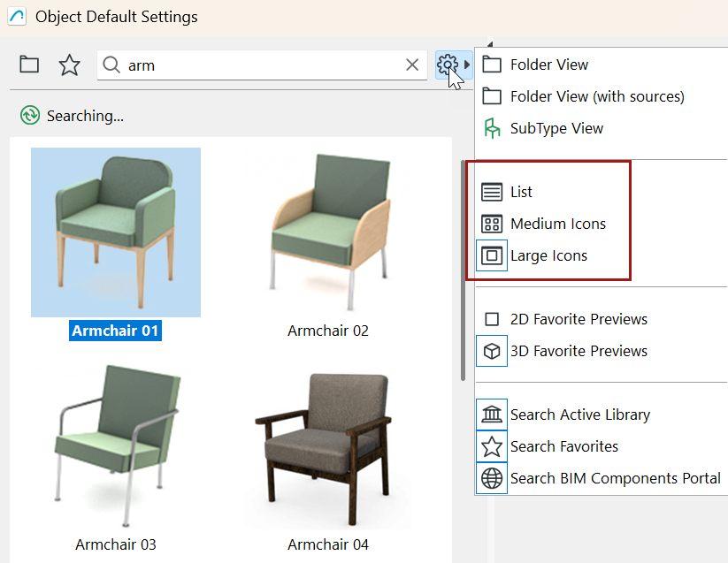Open the gear settings dropdown button
728x563 pixels.
[x=454, y=65]
